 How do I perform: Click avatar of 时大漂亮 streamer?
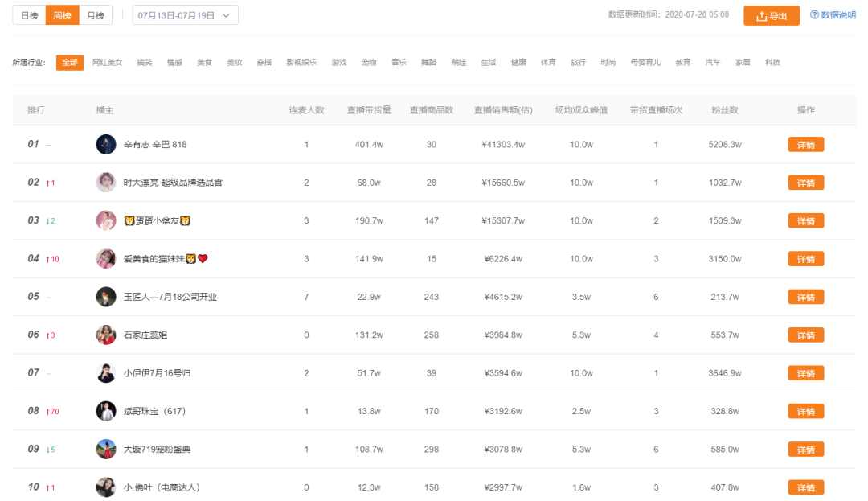106,183
